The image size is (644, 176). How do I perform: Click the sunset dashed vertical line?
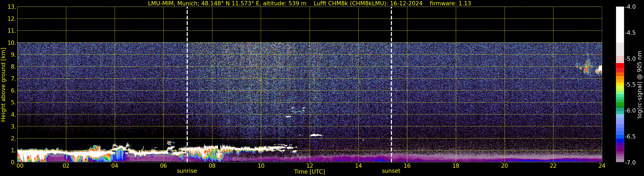click(x=391, y=85)
